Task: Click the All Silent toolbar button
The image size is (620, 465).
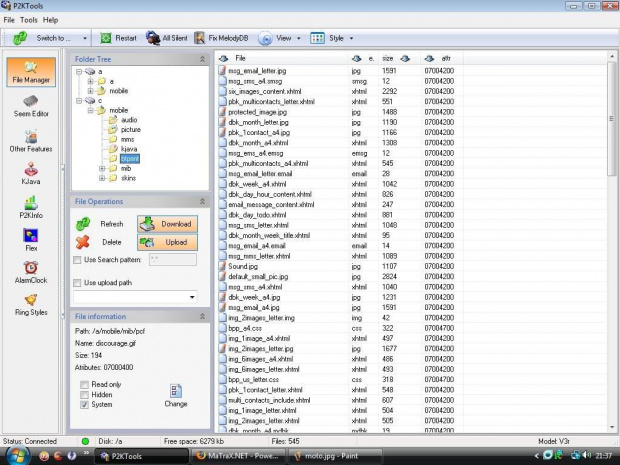Action: click(x=166, y=38)
